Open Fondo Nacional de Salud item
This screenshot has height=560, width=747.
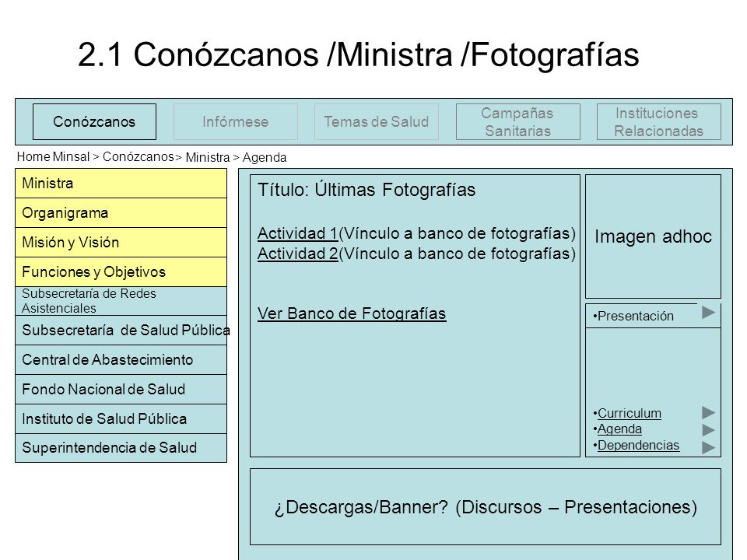click(121, 389)
